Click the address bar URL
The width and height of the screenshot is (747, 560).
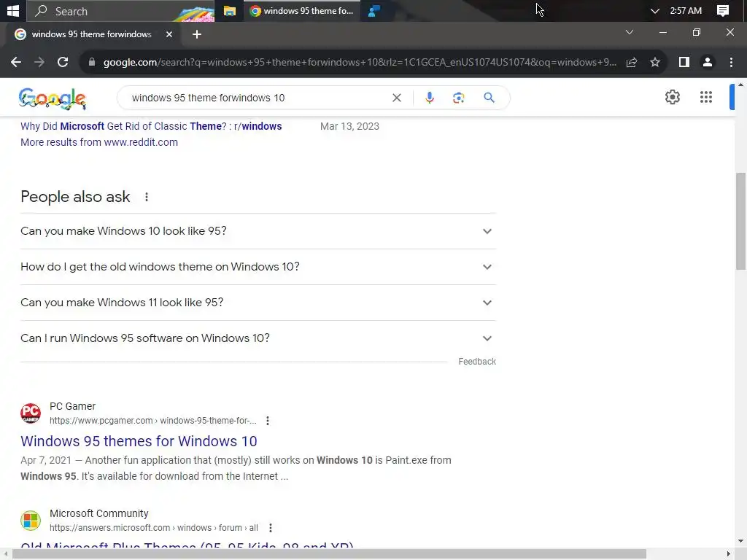[x=360, y=63]
